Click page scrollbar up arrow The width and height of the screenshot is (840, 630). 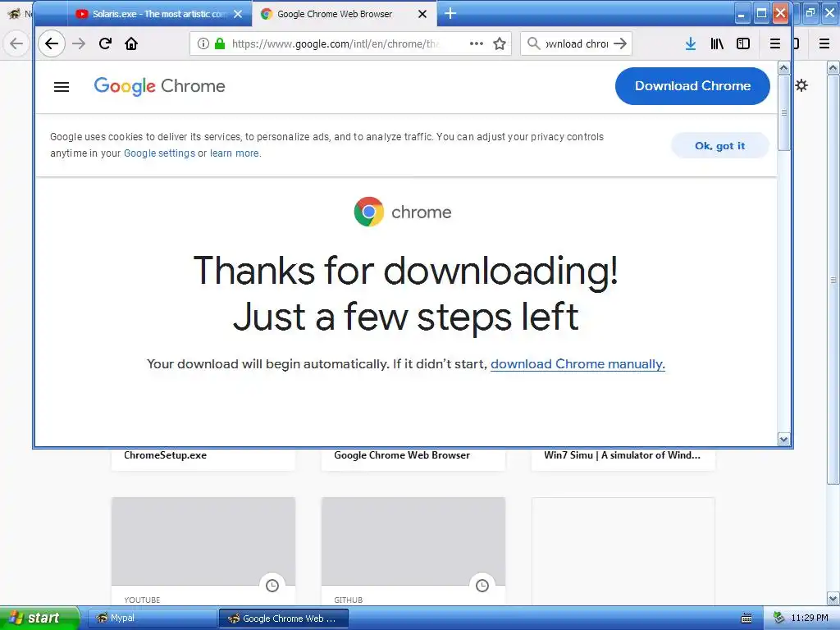[x=783, y=68]
